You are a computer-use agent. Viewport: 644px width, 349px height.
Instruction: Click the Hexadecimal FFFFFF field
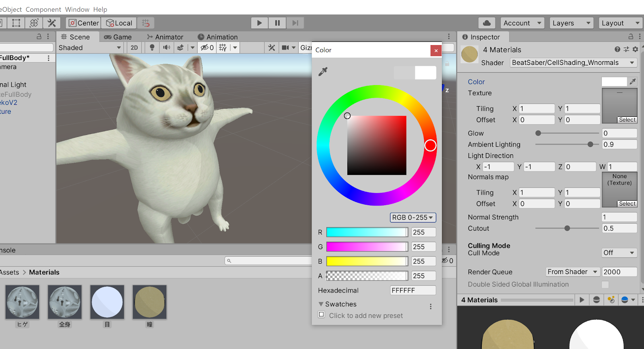(x=413, y=290)
